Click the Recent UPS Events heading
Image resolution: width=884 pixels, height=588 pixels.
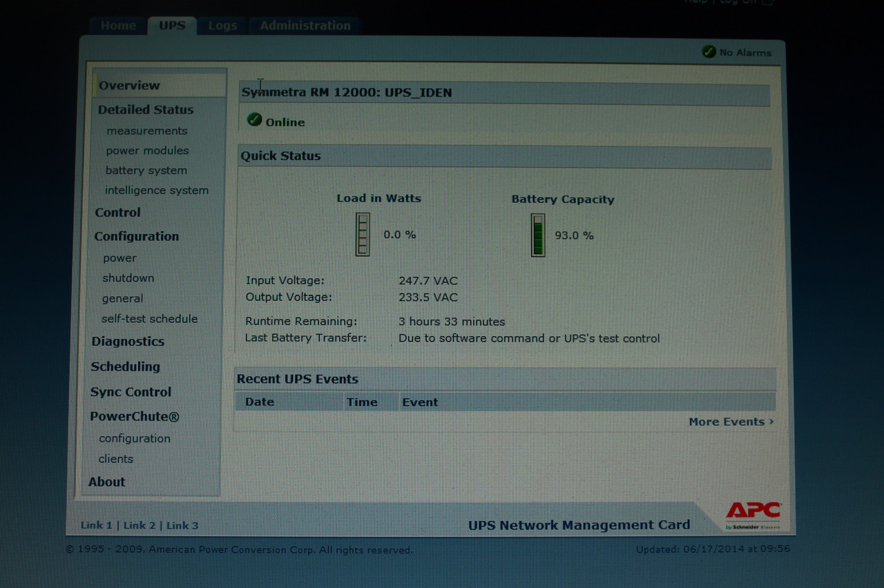[x=297, y=379]
